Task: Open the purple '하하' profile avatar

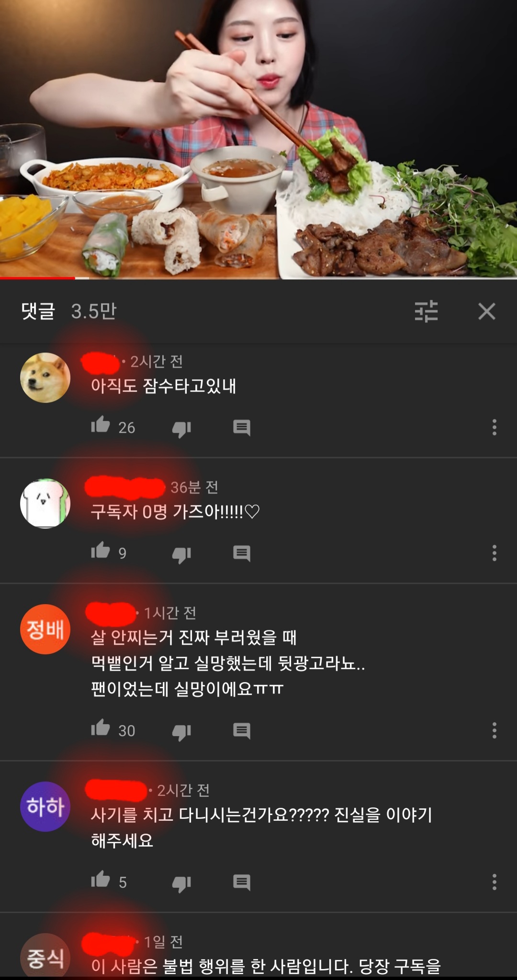Action: [45, 806]
